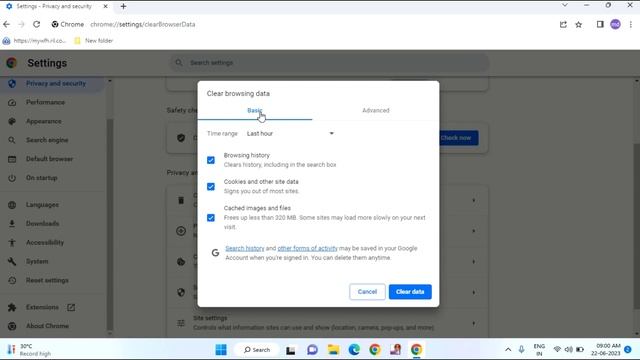640x360 pixels.
Task: Reload the settings page
Action: (36, 24)
